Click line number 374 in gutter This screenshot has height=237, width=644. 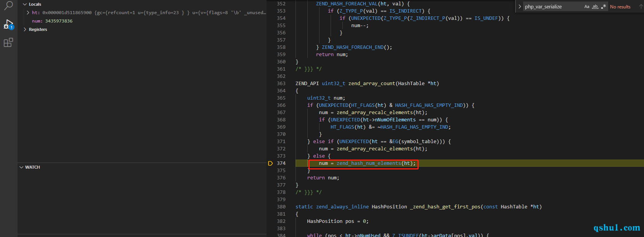[281, 163]
